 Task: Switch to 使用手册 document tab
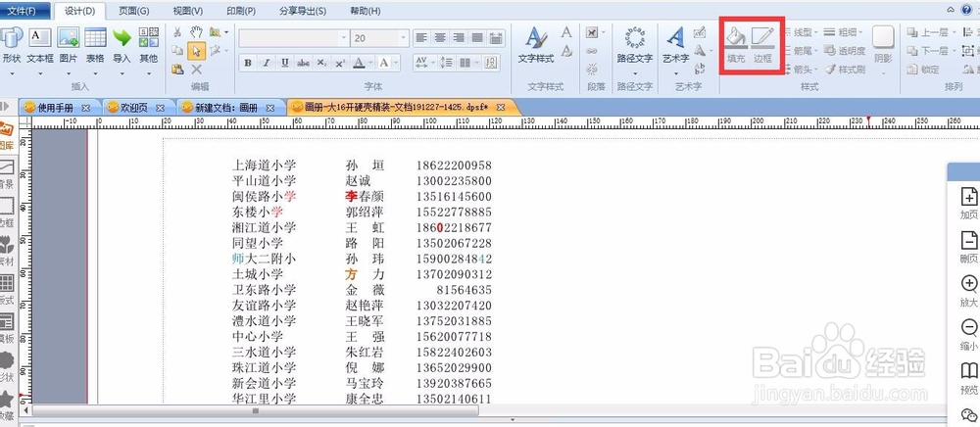55,108
